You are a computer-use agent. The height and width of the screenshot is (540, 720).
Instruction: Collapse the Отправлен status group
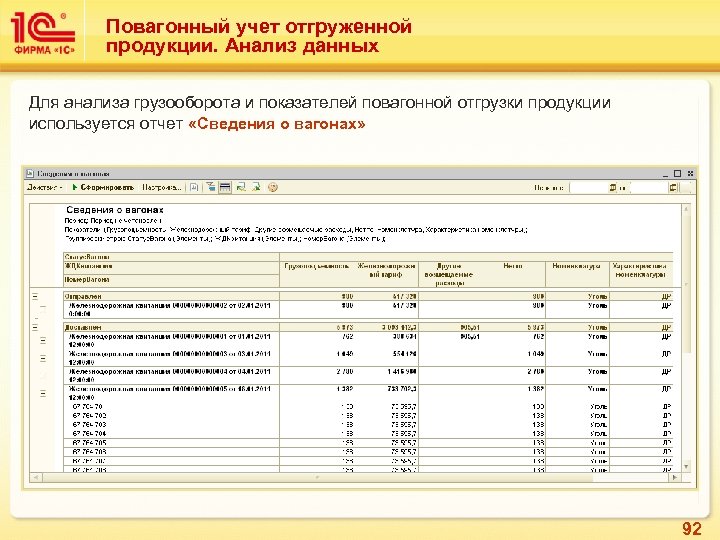pos(35,297)
